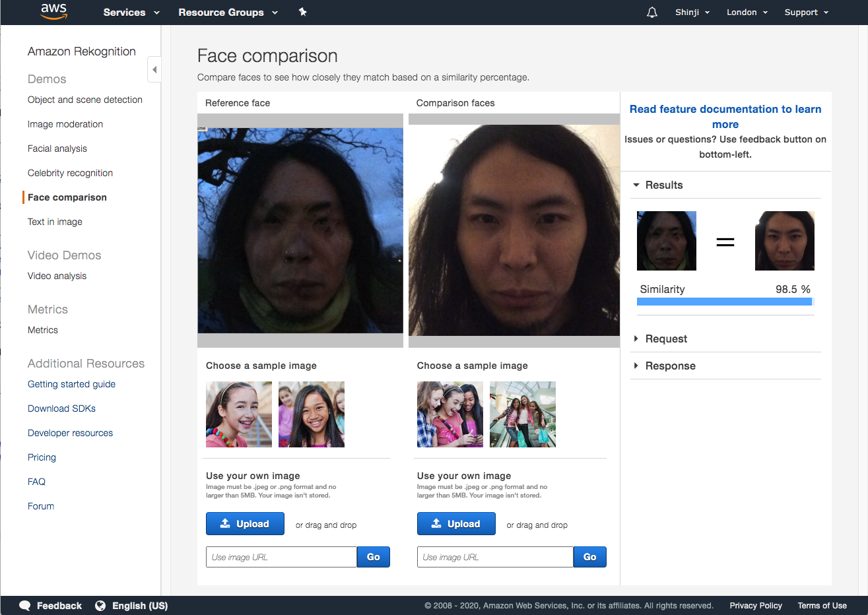
Task: Open Developer resources link
Action: click(70, 433)
